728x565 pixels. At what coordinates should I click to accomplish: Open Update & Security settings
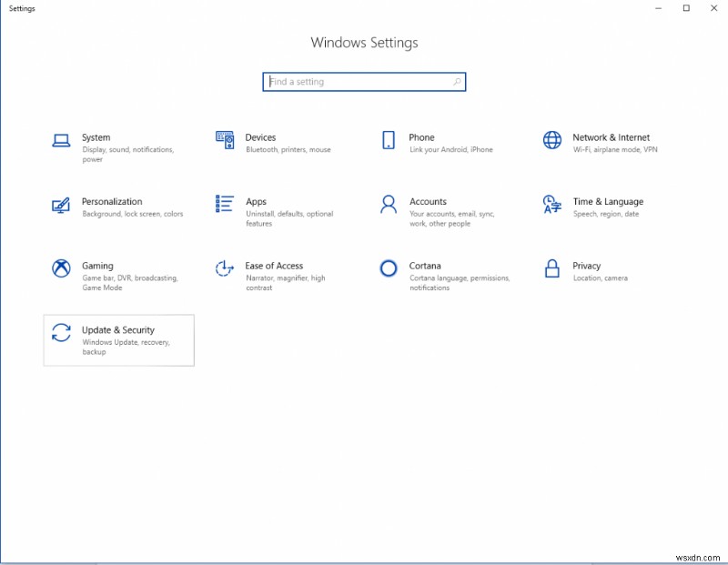pos(118,338)
